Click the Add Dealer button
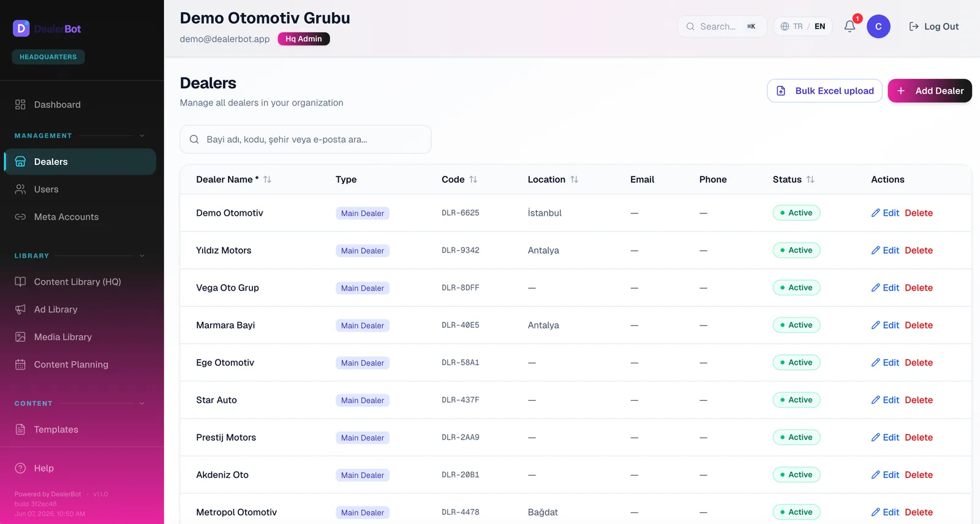 click(x=930, y=91)
